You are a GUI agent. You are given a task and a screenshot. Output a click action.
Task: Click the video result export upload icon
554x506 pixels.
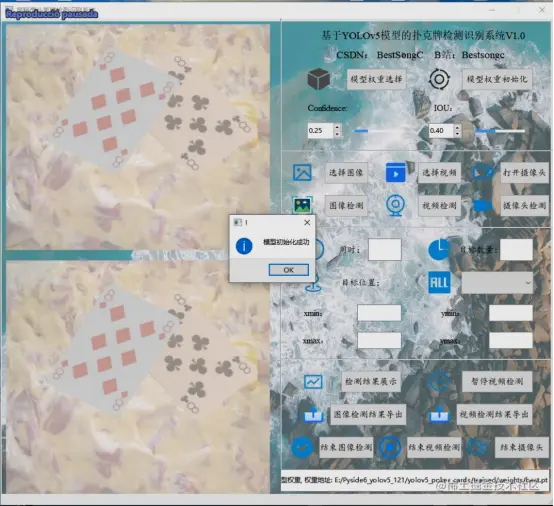[439, 414]
